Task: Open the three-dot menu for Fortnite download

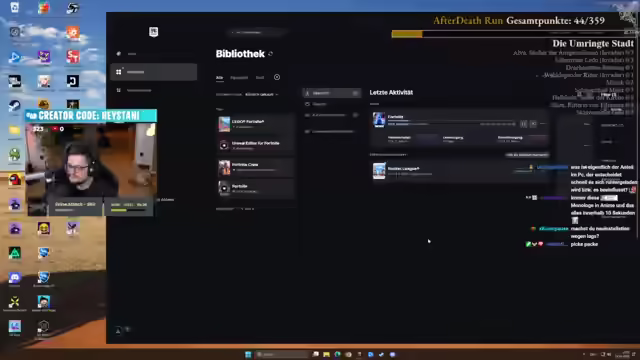Action: coord(543,124)
